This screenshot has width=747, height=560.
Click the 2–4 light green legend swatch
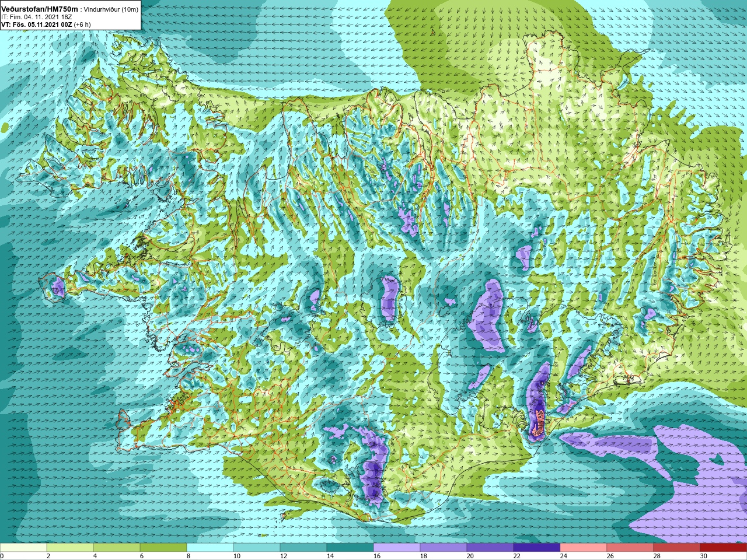[70, 548]
